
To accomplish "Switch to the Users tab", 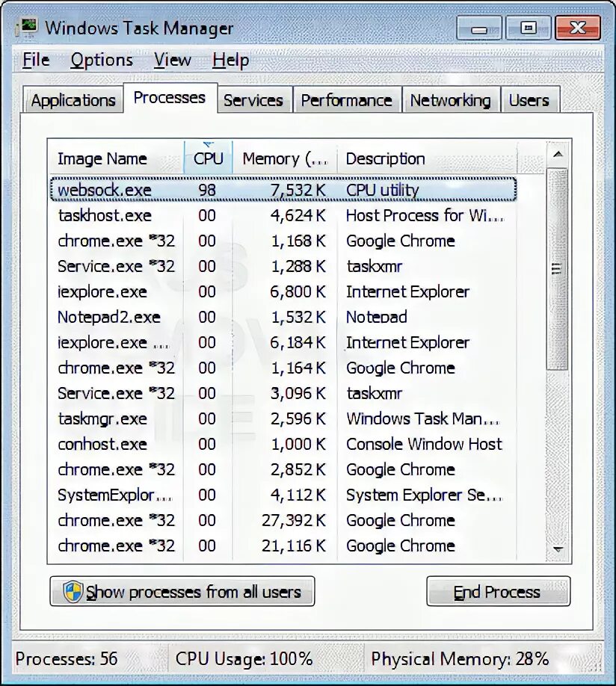I will pyautogui.click(x=529, y=100).
